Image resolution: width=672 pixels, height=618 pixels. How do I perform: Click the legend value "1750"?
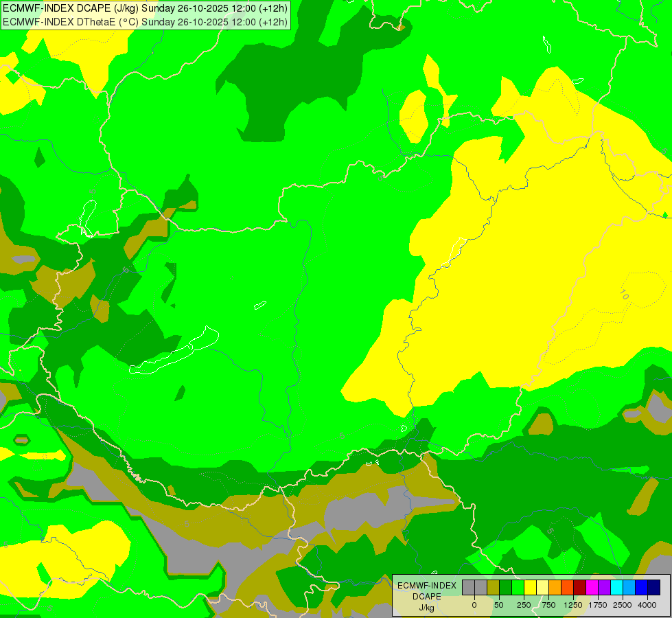pyautogui.click(x=598, y=605)
